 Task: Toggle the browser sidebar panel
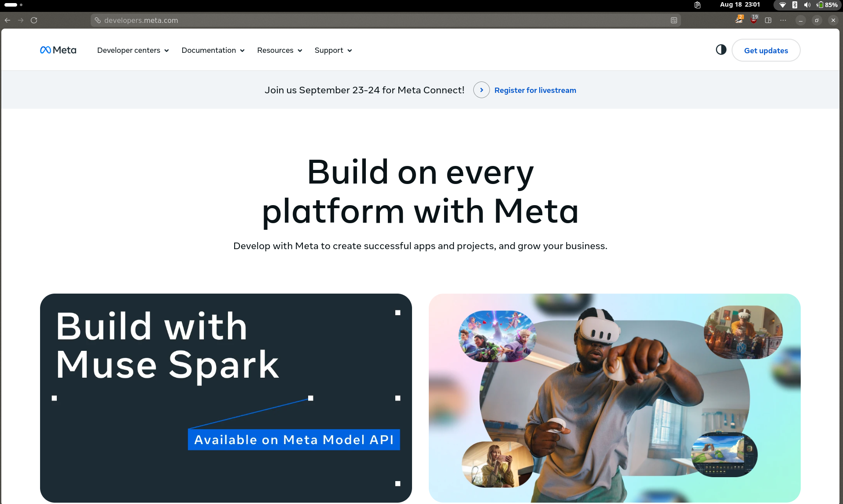point(768,20)
